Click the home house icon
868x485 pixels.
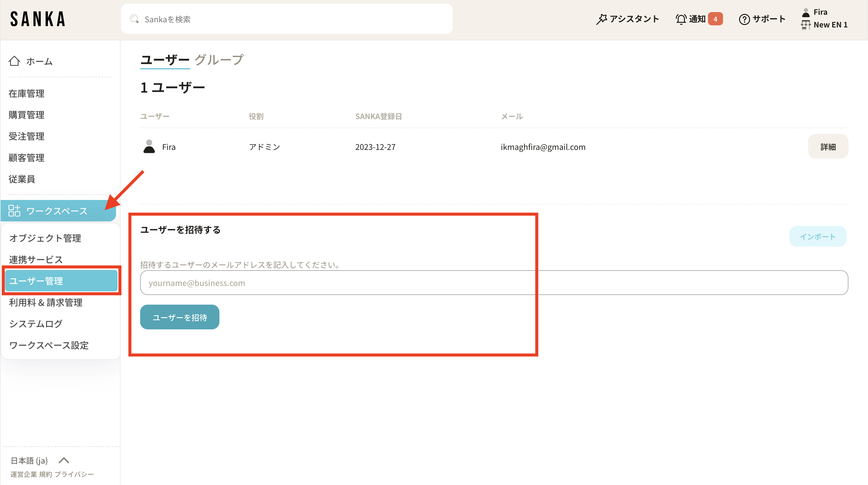click(x=14, y=61)
